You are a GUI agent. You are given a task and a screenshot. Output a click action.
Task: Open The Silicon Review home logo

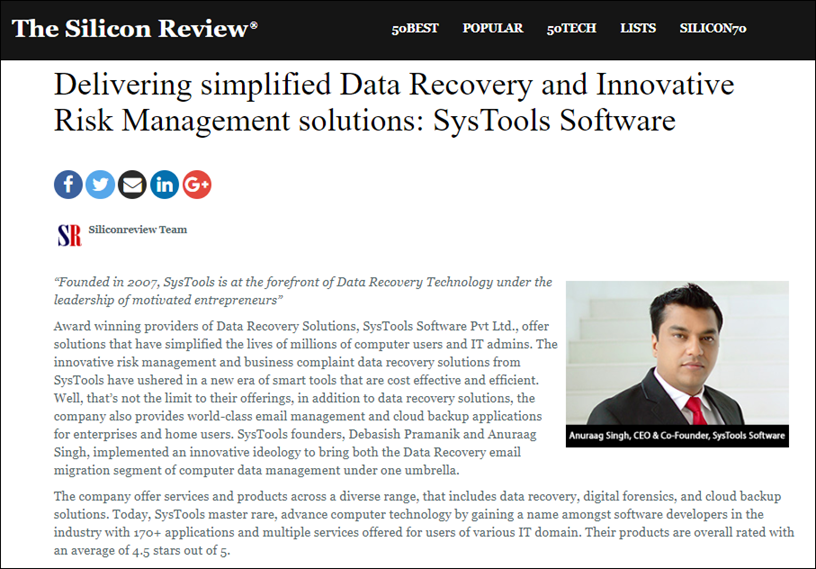point(135,29)
